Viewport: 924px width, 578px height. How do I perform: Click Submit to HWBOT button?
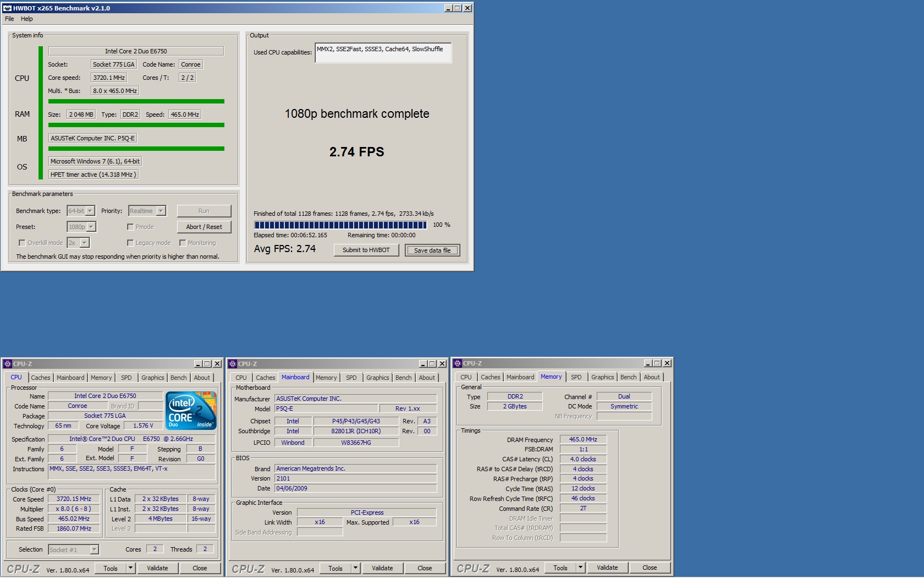366,250
